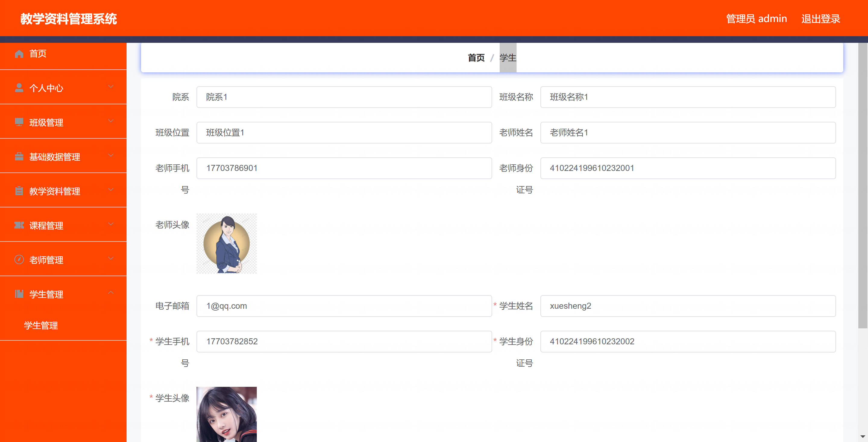Screen dimensions: 868x442
Task: Open the 老师管理 sidebar menu
Action: [x=63, y=260]
